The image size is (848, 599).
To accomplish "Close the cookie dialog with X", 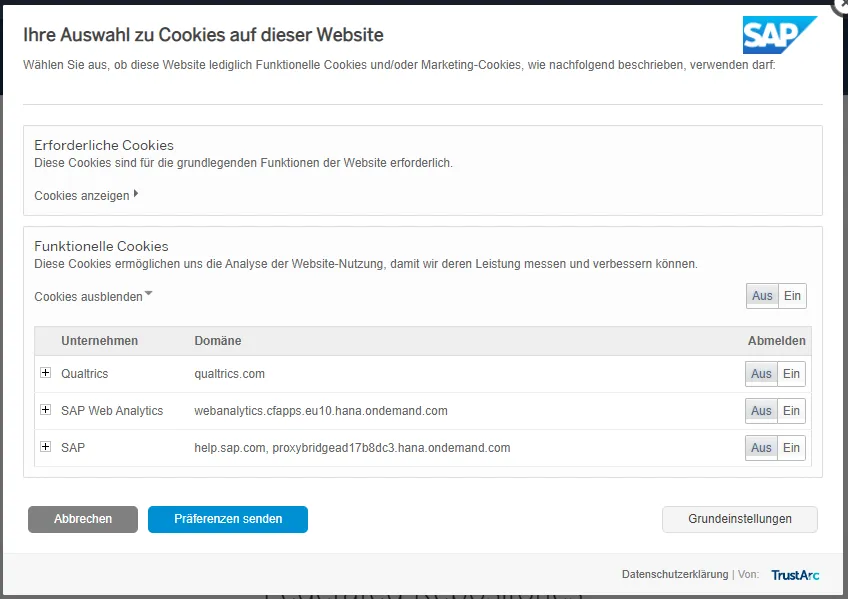I will pyautogui.click(x=841, y=5).
